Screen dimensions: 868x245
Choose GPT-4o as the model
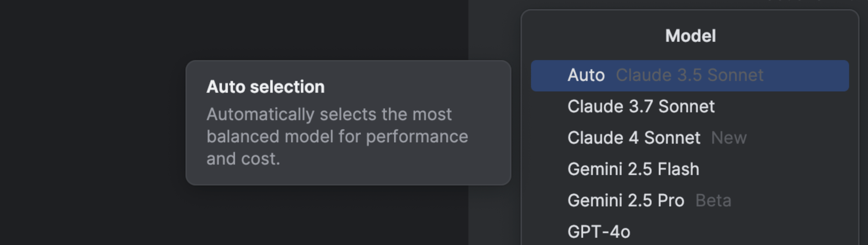pos(599,232)
